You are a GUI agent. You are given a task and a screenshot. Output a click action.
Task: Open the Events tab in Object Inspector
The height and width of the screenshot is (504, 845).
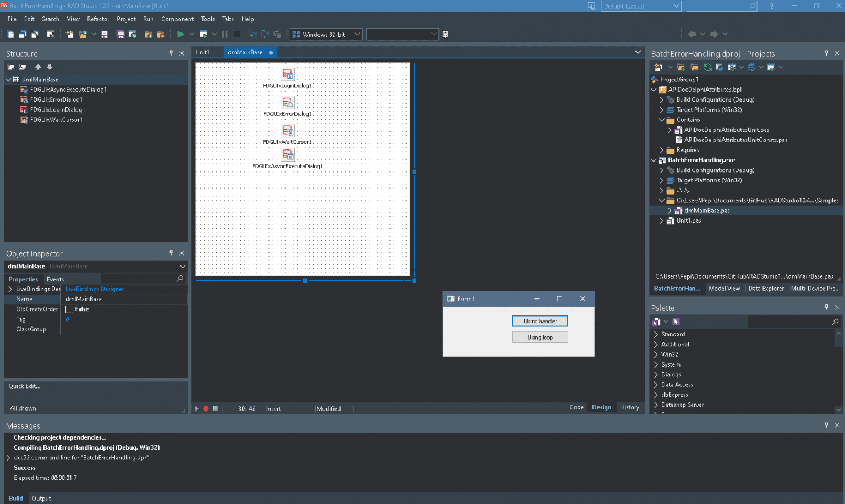coord(55,279)
